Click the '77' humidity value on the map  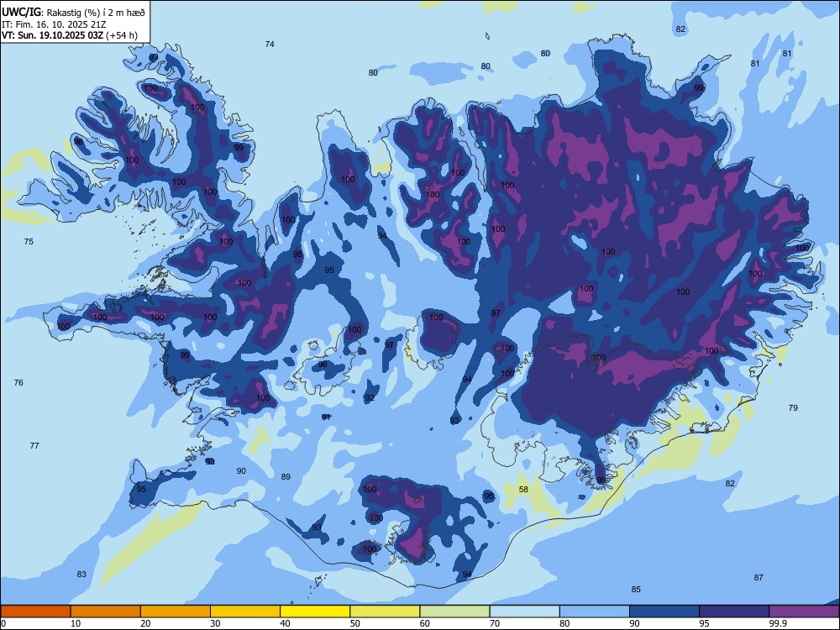34,445
